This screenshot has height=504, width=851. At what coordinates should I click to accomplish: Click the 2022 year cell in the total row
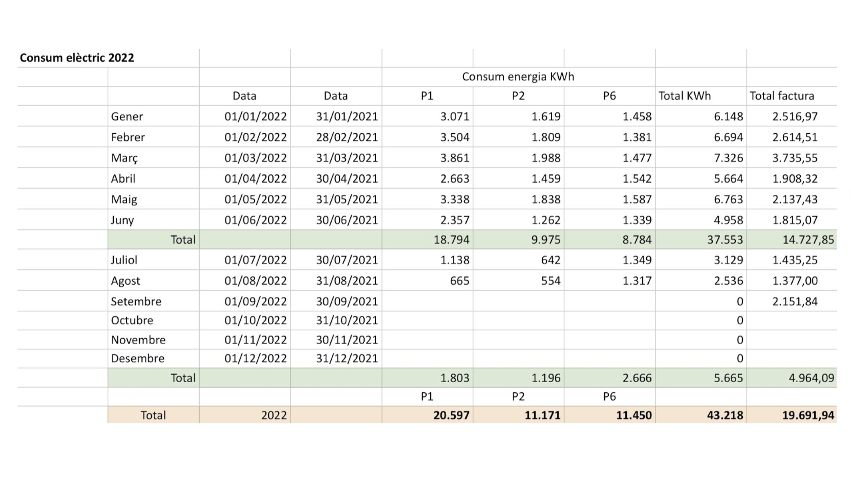(x=274, y=415)
